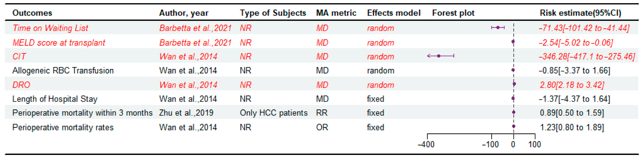Click the Time on Waiting List point marker
The image size is (644, 158).
[x=498, y=27]
